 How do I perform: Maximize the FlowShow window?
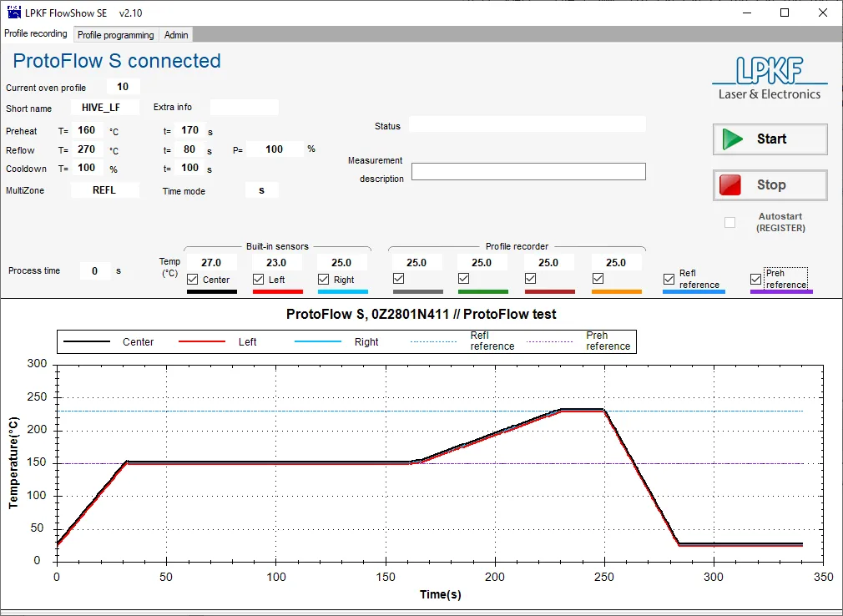click(x=785, y=13)
